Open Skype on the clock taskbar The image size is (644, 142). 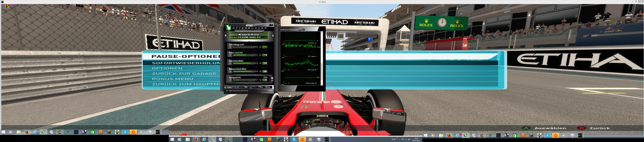[294, 140]
